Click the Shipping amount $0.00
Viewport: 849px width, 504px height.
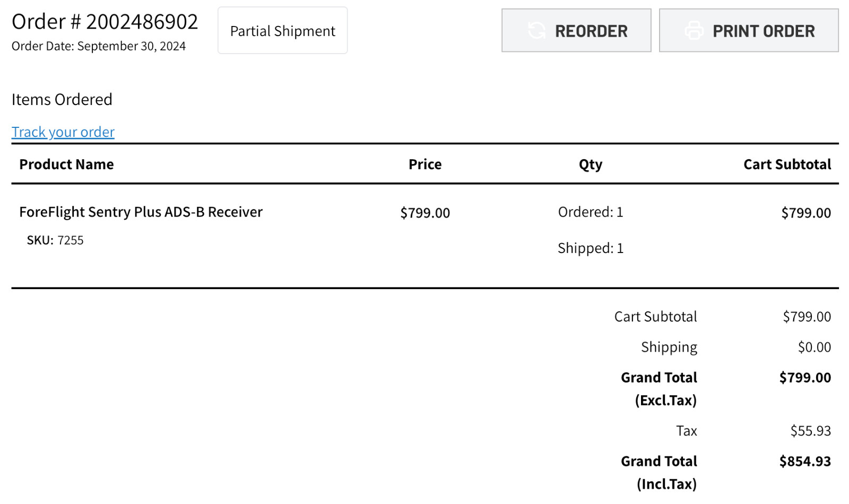[x=815, y=347]
